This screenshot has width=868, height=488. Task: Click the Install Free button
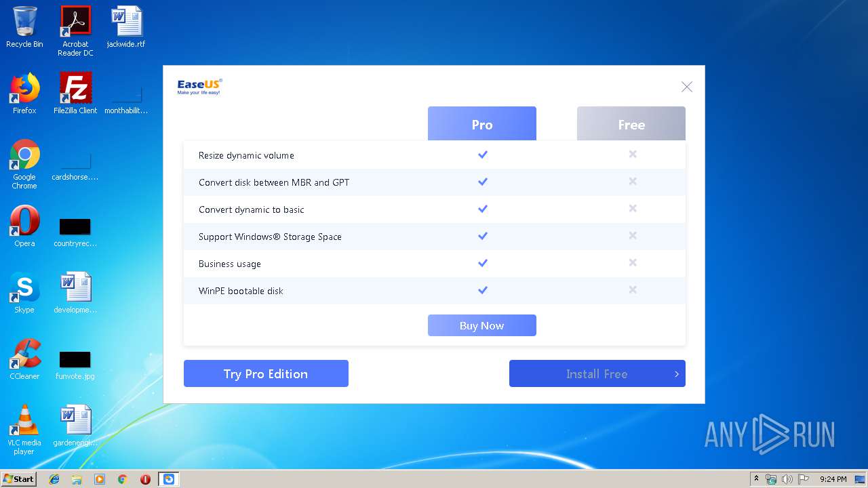[597, 373]
